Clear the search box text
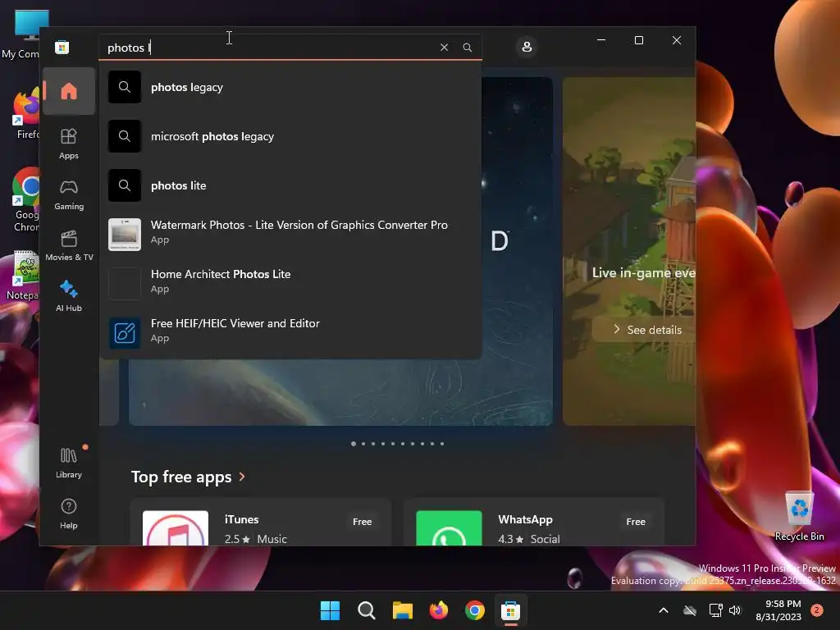Viewport: 840px width, 630px height. click(444, 47)
